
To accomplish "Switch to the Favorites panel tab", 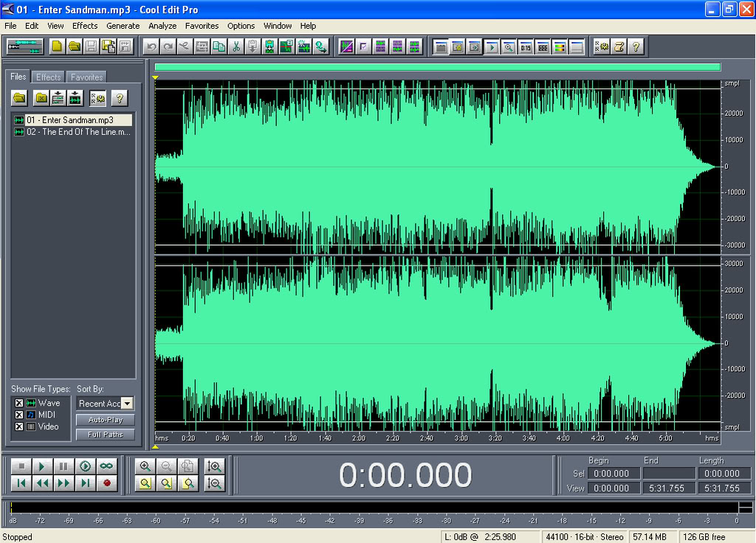I will pyautogui.click(x=87, y=77).
